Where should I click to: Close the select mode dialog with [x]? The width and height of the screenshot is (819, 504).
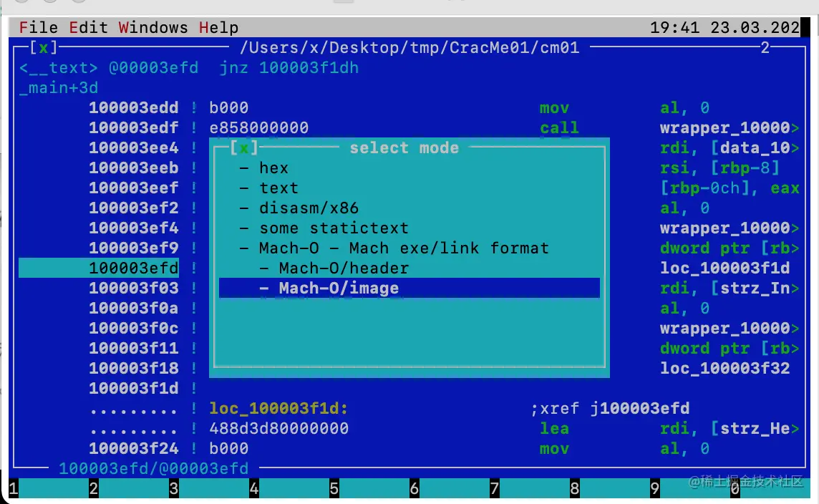click(244, 147)
